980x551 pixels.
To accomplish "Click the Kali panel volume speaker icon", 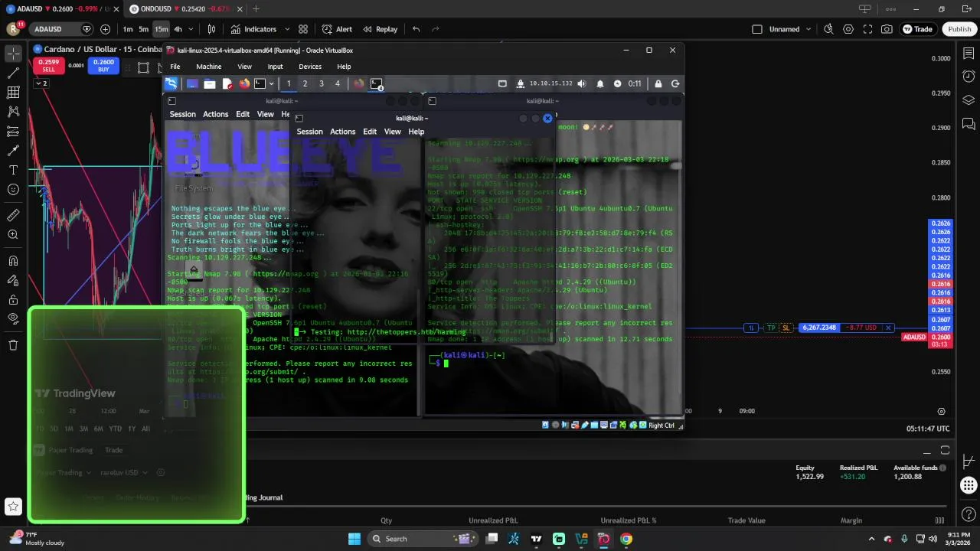I will 582,83.
